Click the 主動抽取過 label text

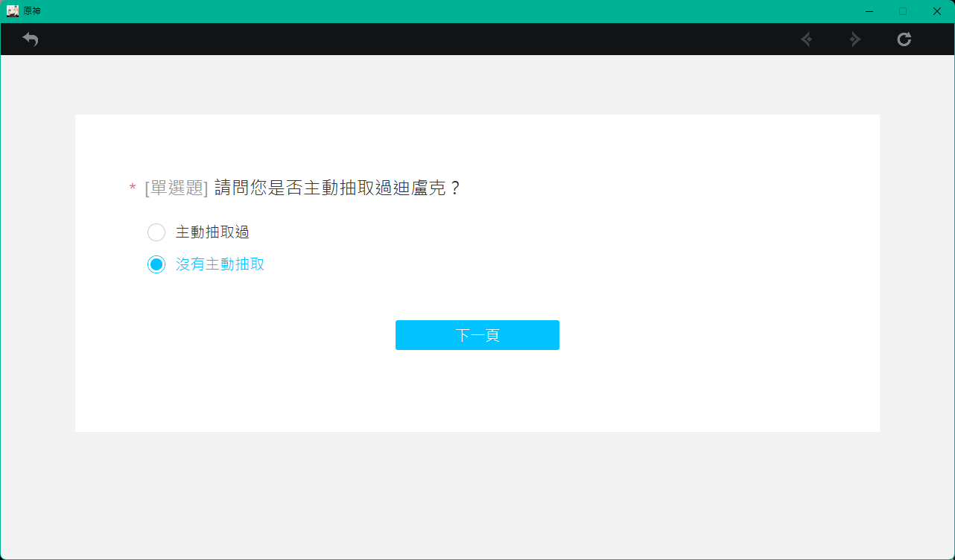pos(212,232)
